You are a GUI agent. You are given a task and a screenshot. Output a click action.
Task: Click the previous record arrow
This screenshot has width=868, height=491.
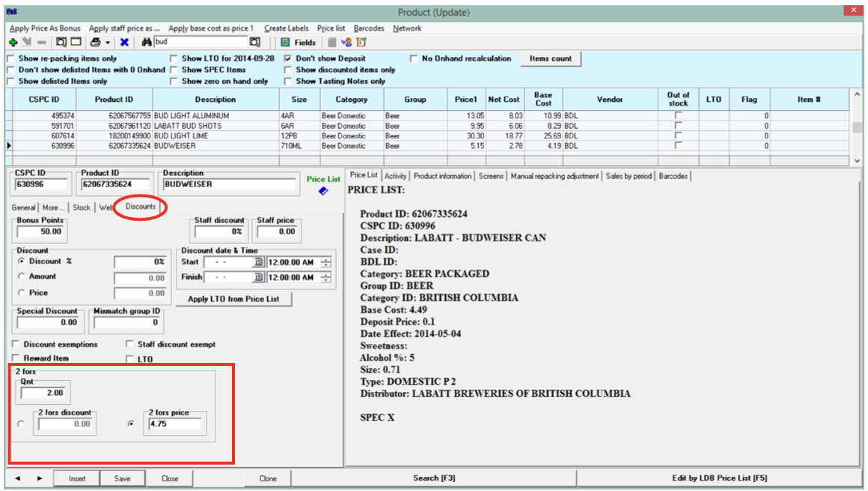coord(18,478)
